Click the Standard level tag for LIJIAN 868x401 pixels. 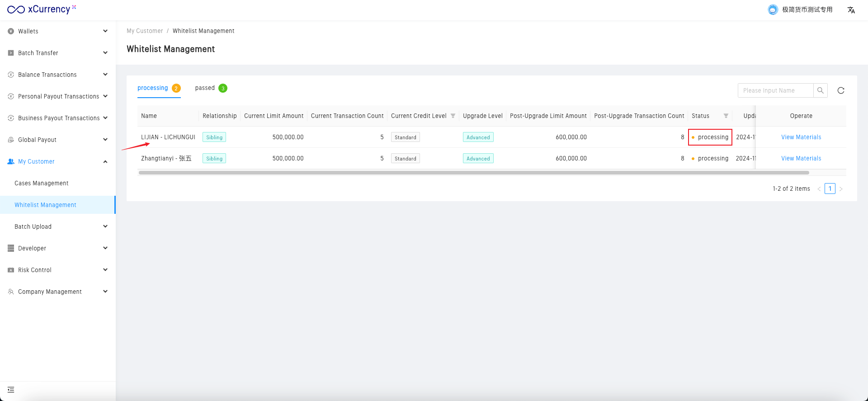(406, 137)
